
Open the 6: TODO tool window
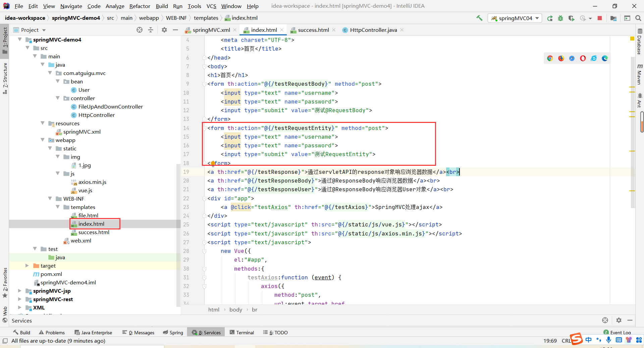(275, 332)
